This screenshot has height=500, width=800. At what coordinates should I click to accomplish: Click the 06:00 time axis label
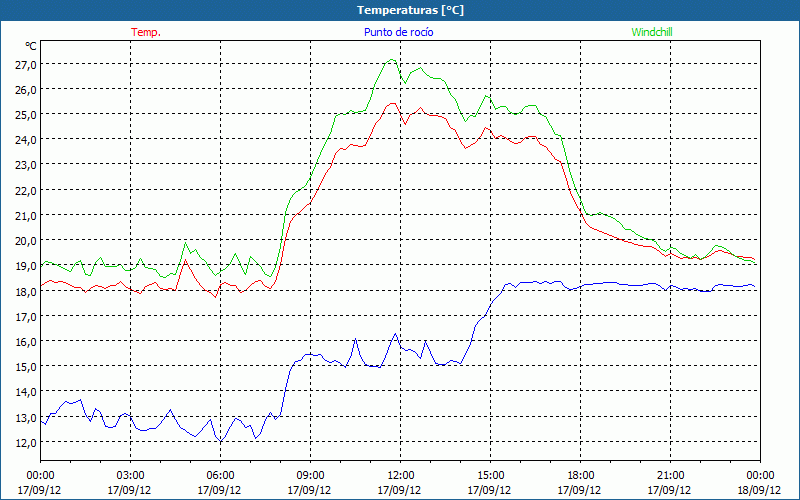pos(220,476)
